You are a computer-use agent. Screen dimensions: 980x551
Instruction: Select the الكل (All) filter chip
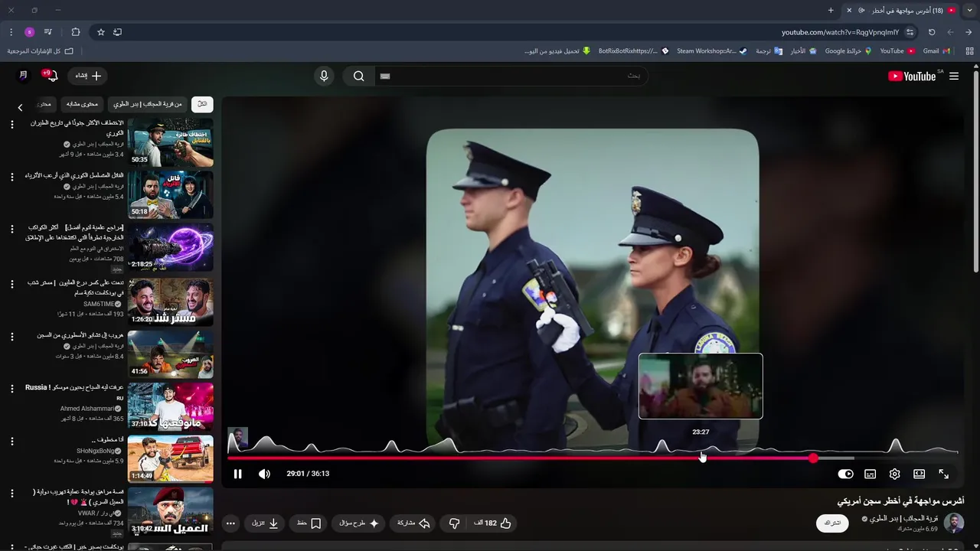pos(202,104)
